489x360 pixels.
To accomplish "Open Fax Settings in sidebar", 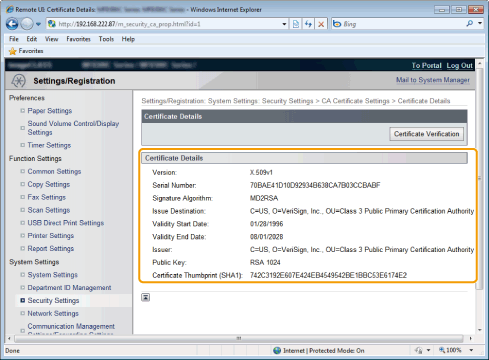I will (47, 197).
